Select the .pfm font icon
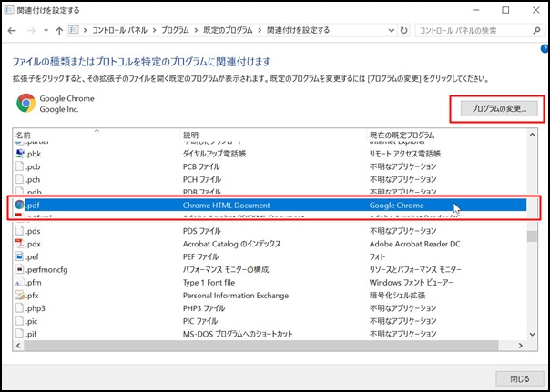The height and width of the screenshot is (392, 550). tap(20, 283)
